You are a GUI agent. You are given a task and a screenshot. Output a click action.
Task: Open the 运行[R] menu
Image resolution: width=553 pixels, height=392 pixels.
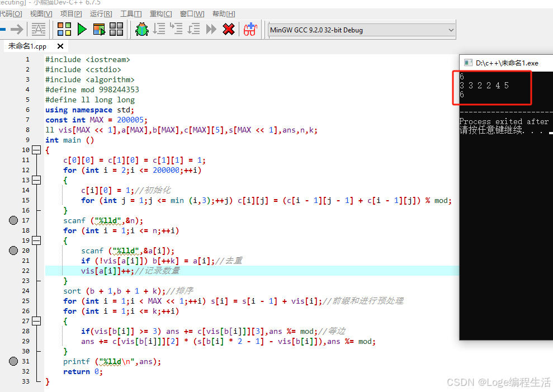[x=101, y=14]
